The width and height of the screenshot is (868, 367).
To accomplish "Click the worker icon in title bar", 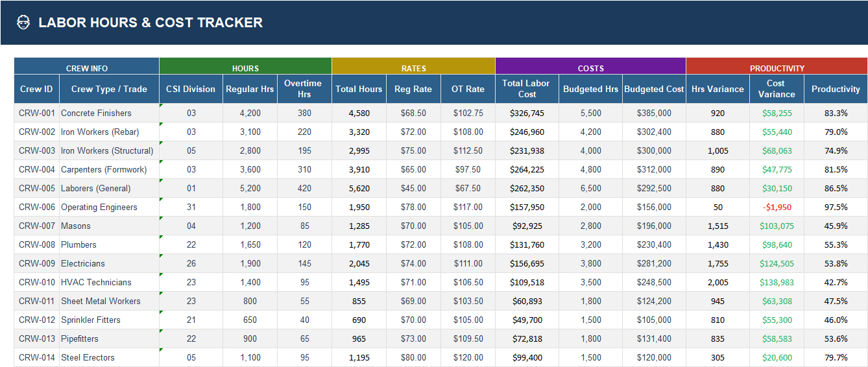I will point(23,23).
